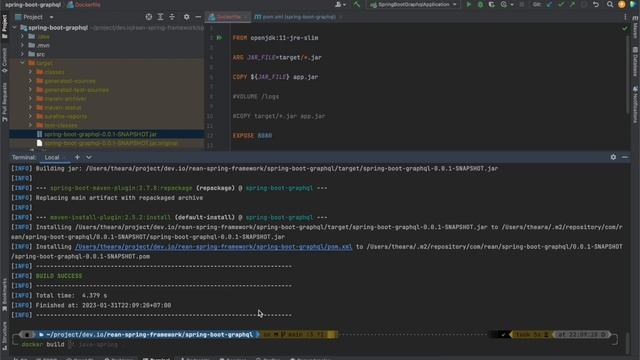Build project with the hammer icon
The height and width of the screenshot is (360, 640).
tap(356, 4)
